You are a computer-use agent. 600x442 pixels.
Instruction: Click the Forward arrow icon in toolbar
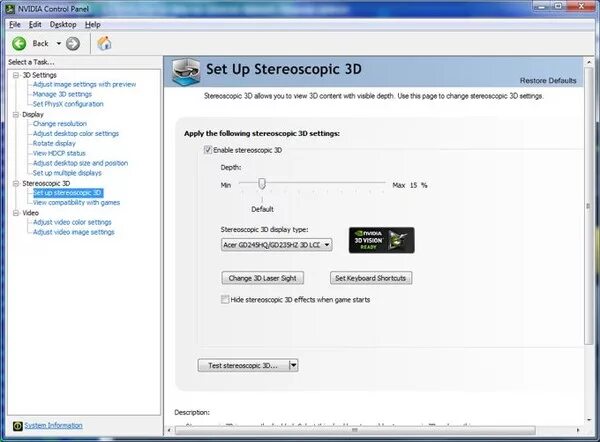point(73,44)
